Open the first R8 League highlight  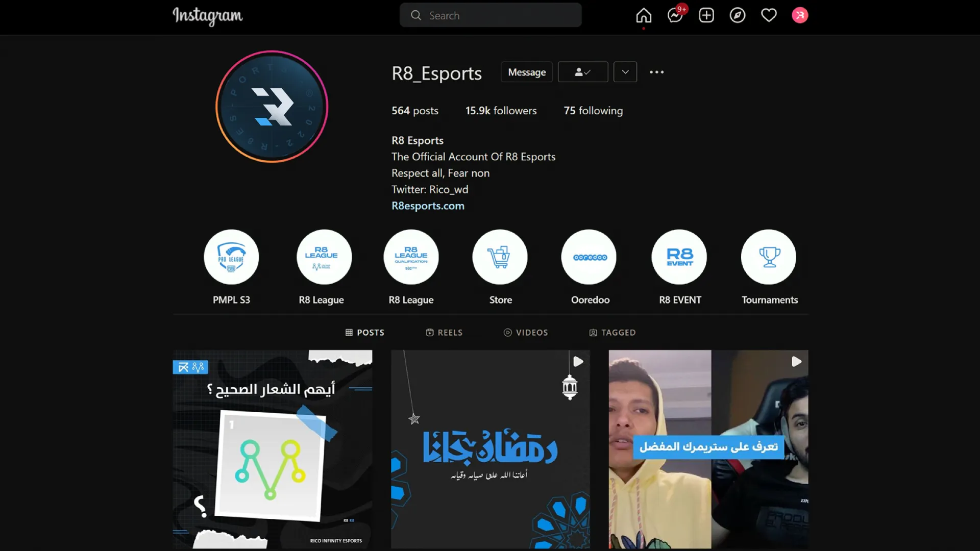click(x=324, y=257)
